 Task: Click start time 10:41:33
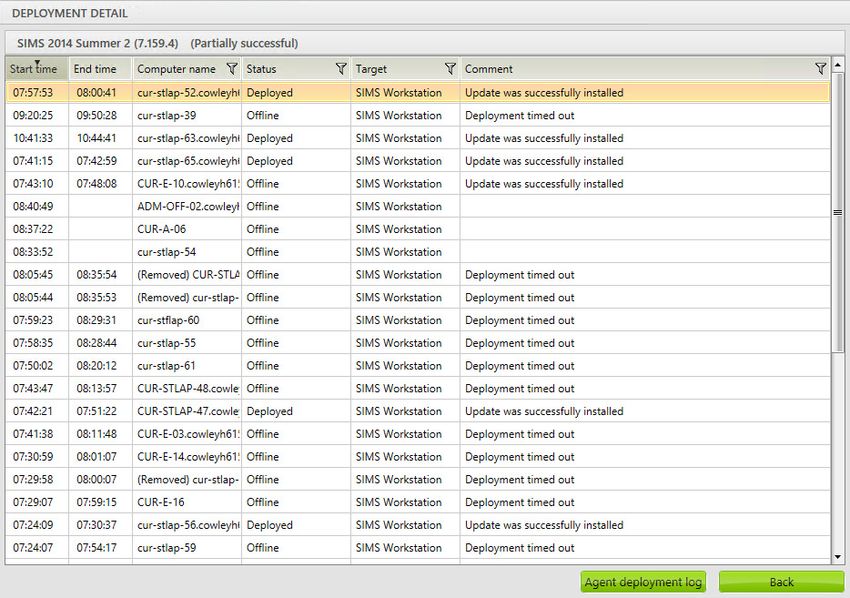pyautogui.click(x=33, y=138)
